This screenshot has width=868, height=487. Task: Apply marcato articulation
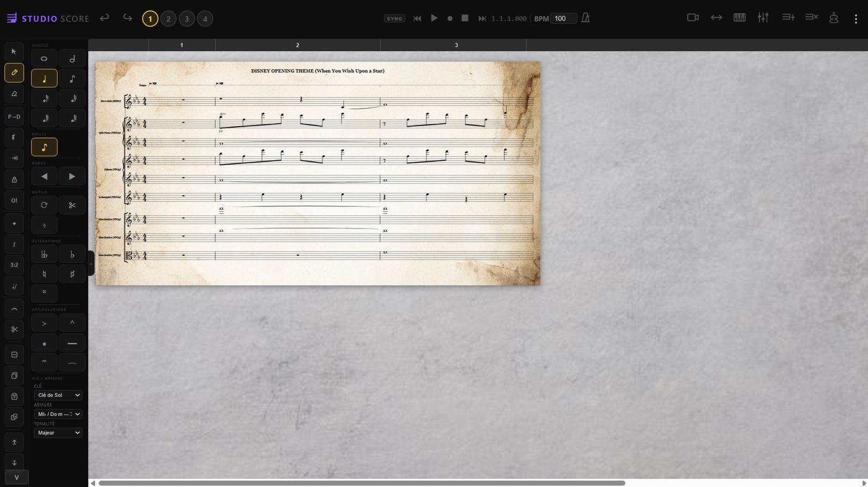click(72, 323)
